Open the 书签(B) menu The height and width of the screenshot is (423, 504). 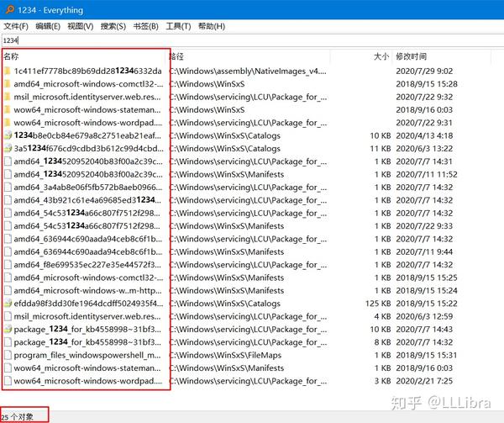point(146,26)
